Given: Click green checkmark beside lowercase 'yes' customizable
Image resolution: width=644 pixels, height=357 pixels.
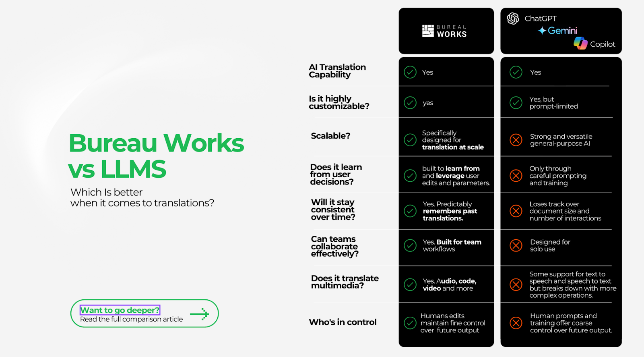Looking at the screenshot, I should (x=410, y=103).
